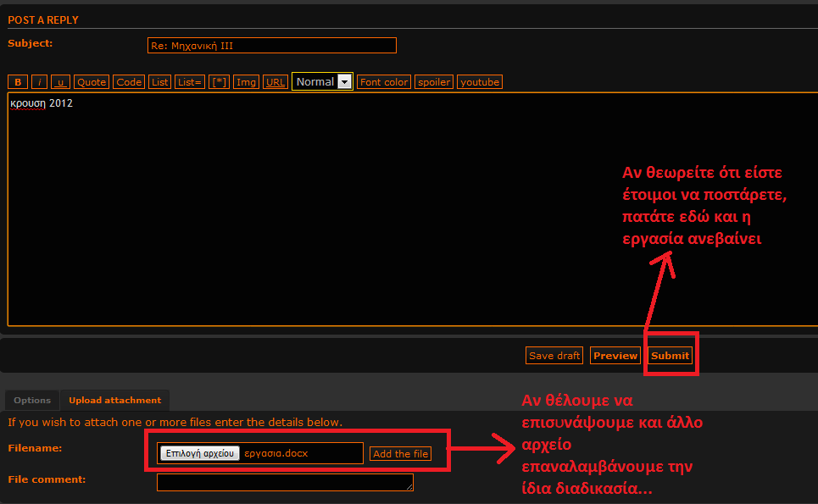The width and height of the screenshot is (818, 504).
Task: Open the Font color picker
Action: (x=384, y=82)
